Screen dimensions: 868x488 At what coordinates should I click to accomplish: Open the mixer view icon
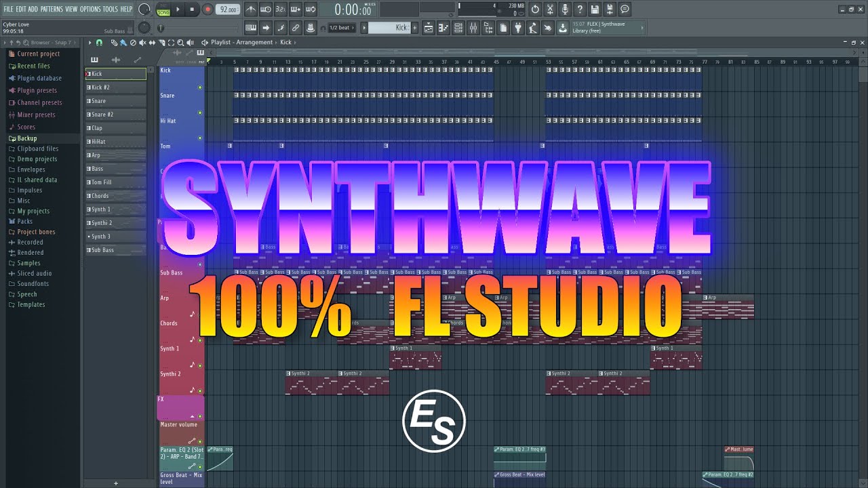pos(473,28)
